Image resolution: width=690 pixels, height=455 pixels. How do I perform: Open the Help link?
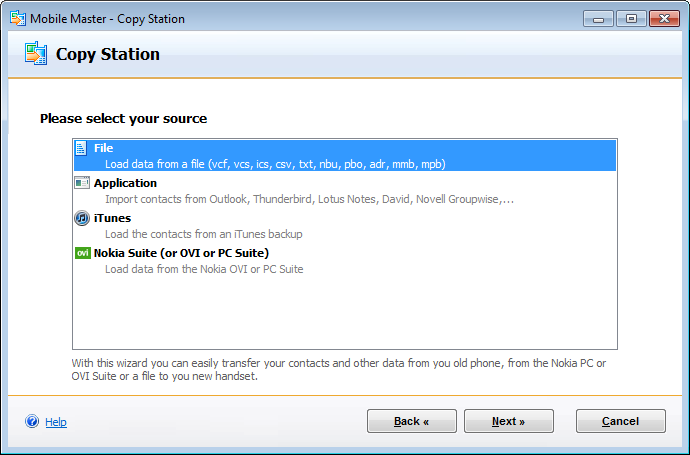[x=56, y=422]
